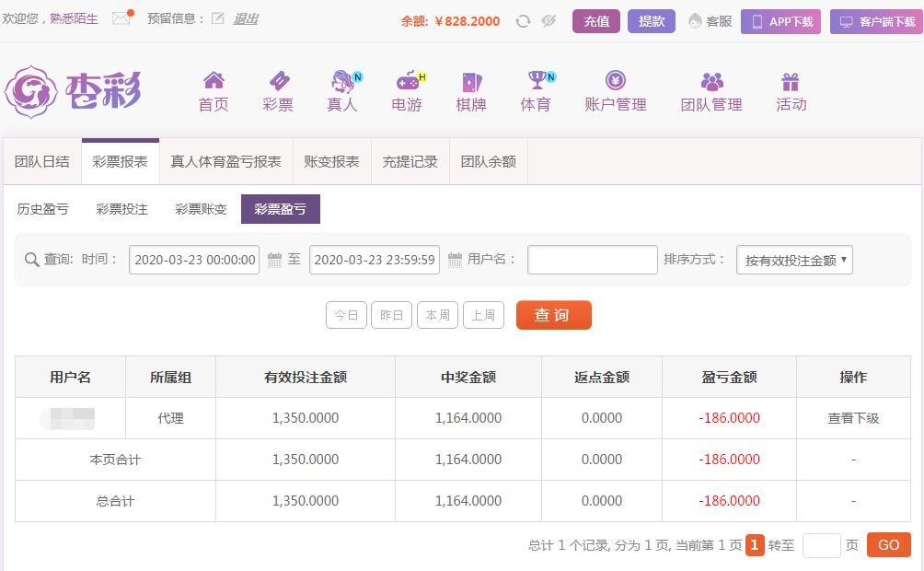Open the 活动 gift icon
924x571 pixels.
791,81
